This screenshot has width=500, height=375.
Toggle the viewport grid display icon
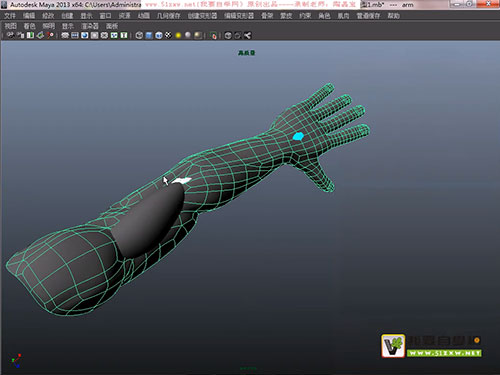tap(65, 35)
